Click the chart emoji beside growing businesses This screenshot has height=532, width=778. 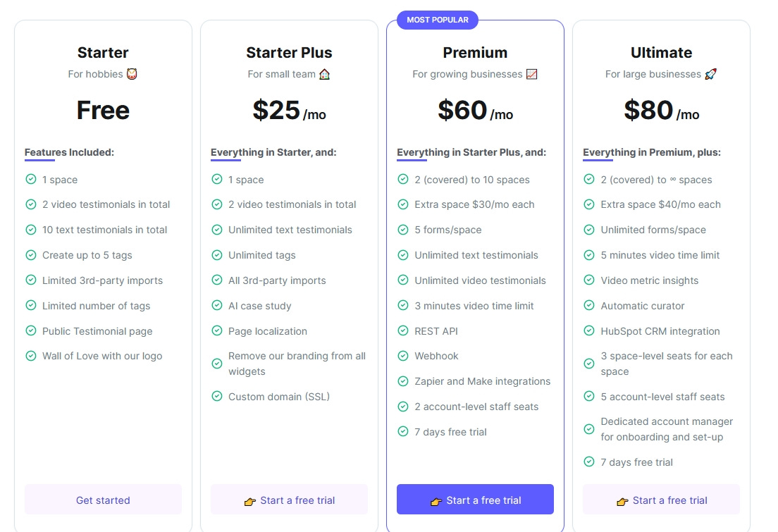531,74
